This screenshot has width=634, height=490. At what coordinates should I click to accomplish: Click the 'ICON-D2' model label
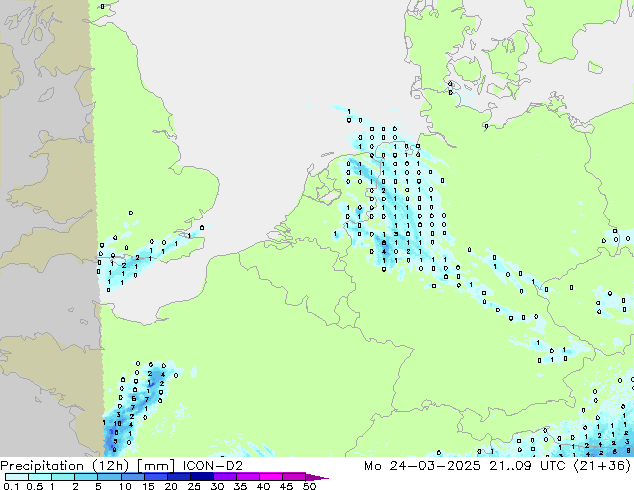point(213,465)
